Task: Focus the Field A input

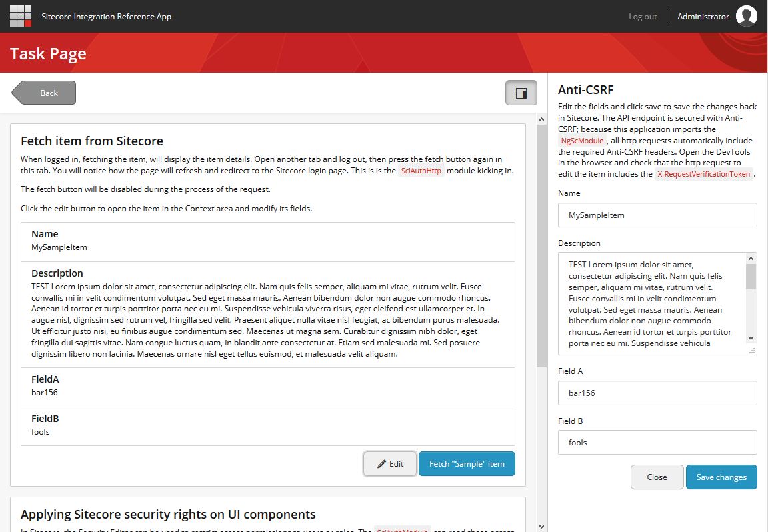Action: tap(657, 393)
